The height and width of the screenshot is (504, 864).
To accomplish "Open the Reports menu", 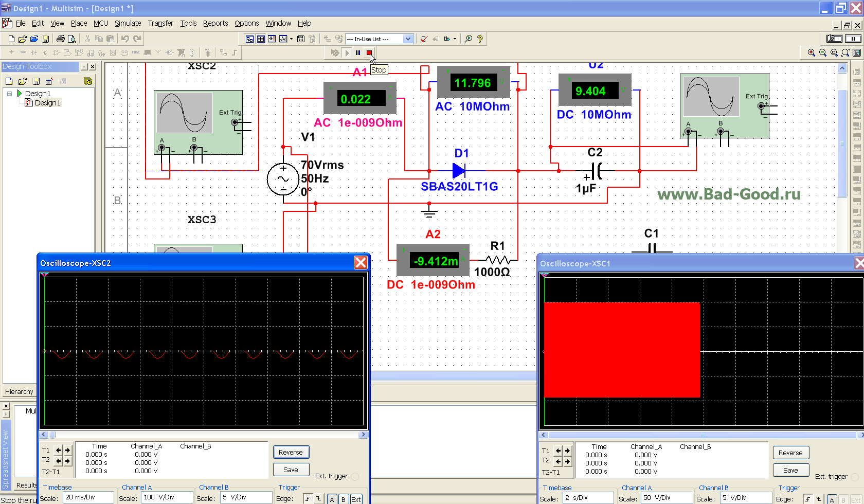I will (215, 23).
